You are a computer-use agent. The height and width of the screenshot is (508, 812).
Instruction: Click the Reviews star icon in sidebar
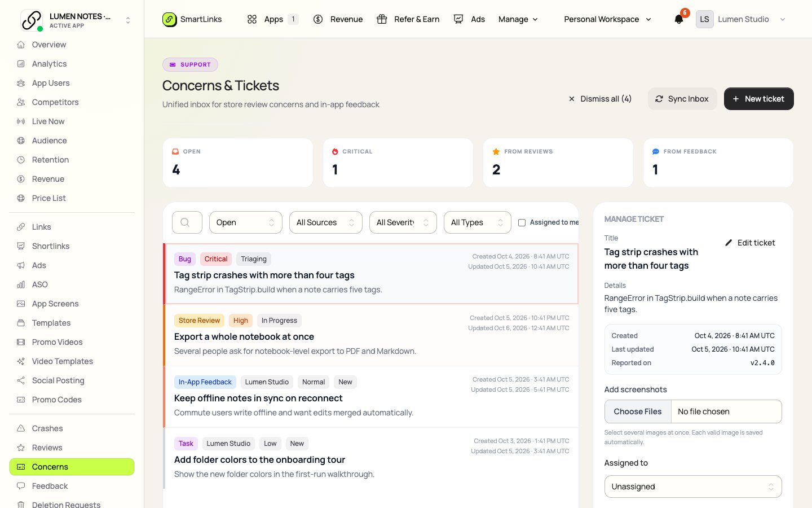21,448
